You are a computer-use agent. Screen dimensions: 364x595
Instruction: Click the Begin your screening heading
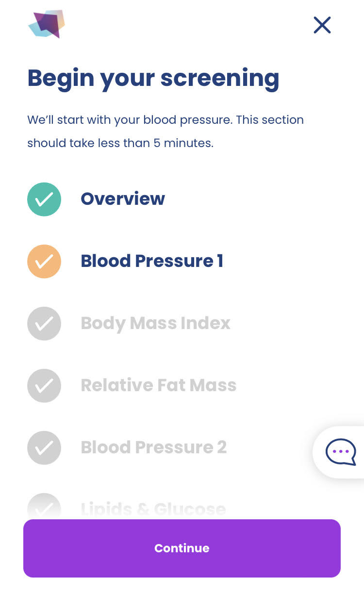[153, 78]
